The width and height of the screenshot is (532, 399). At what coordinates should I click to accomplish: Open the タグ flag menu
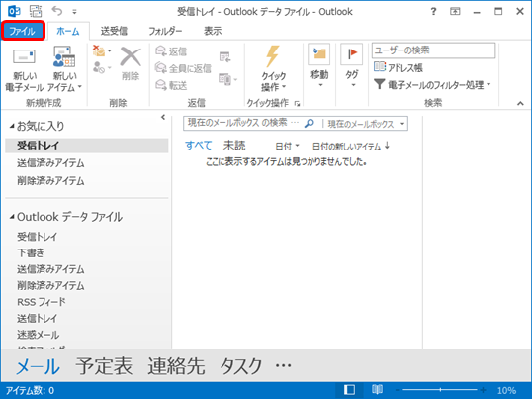tap(351, 66)
